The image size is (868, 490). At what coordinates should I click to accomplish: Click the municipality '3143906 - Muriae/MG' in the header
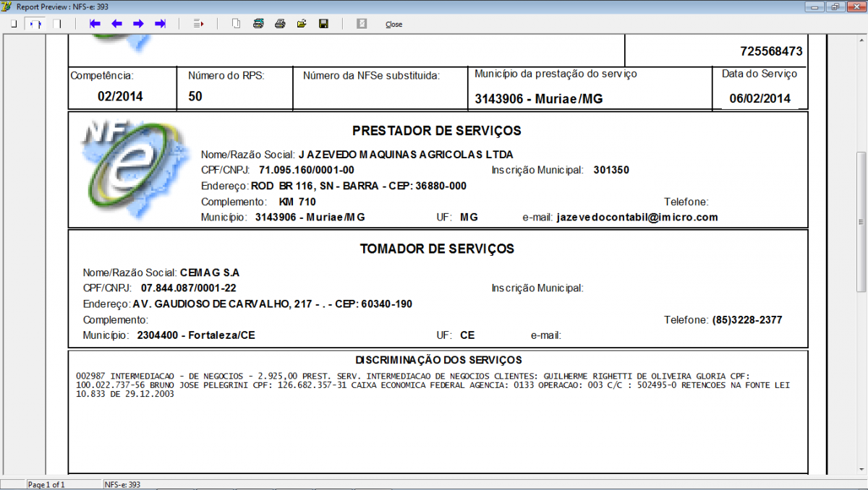(x=539, y=99)
